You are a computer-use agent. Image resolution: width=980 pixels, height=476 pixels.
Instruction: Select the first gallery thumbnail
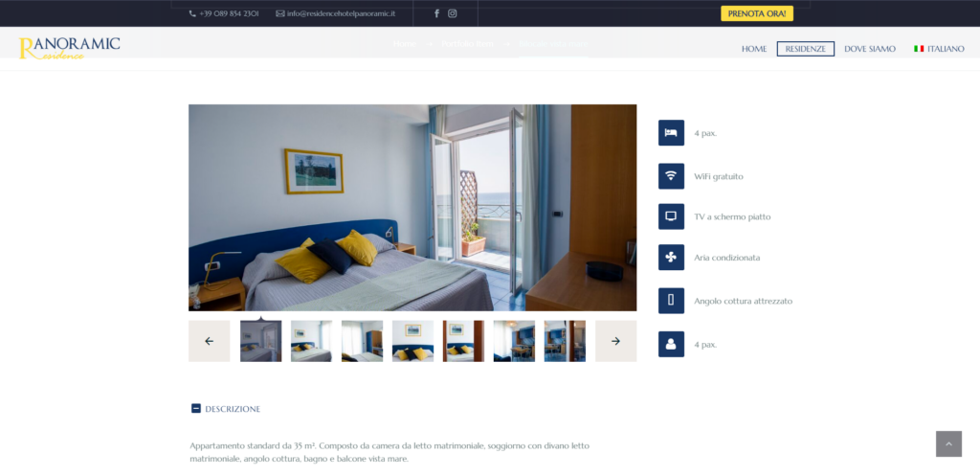[260, 341]
